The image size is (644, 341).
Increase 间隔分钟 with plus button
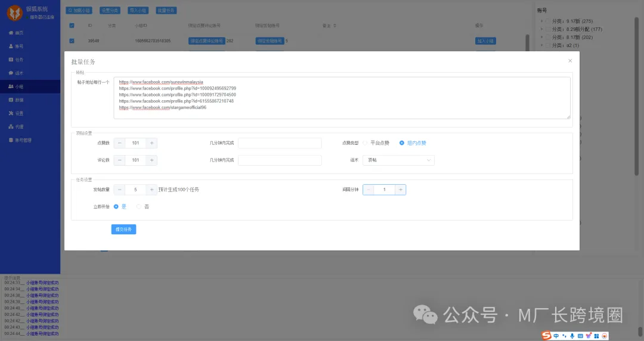coord(401,190)
